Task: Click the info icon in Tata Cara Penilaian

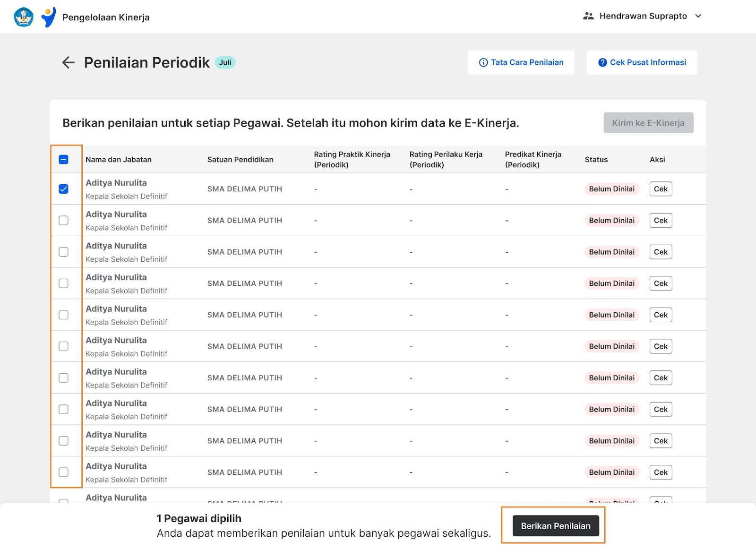Action: [x=483, y=62]
